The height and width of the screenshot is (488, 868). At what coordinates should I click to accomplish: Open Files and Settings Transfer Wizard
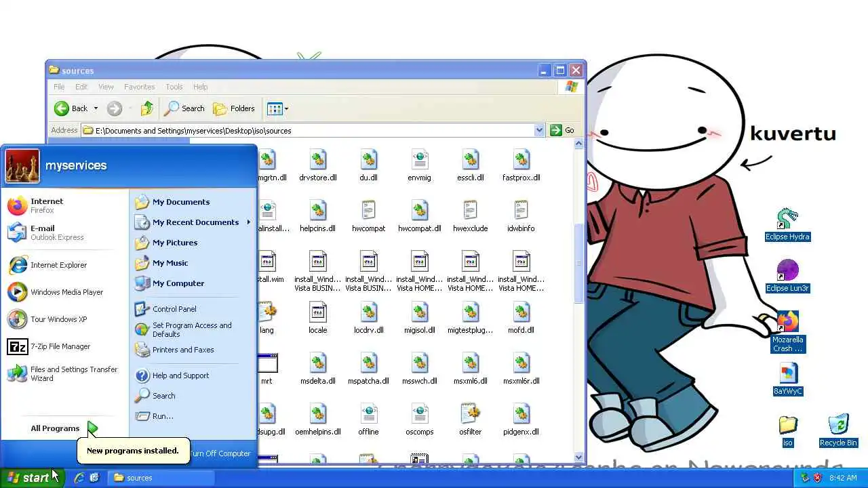[64, 373]
